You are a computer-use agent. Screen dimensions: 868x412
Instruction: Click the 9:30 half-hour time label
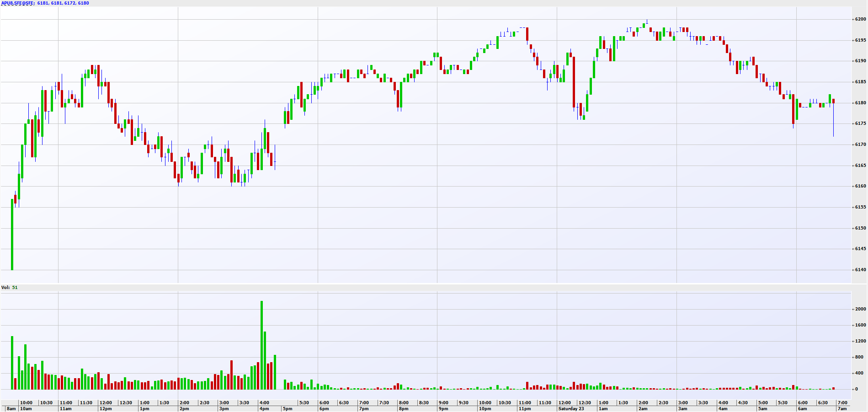click(x=463, y=403)
